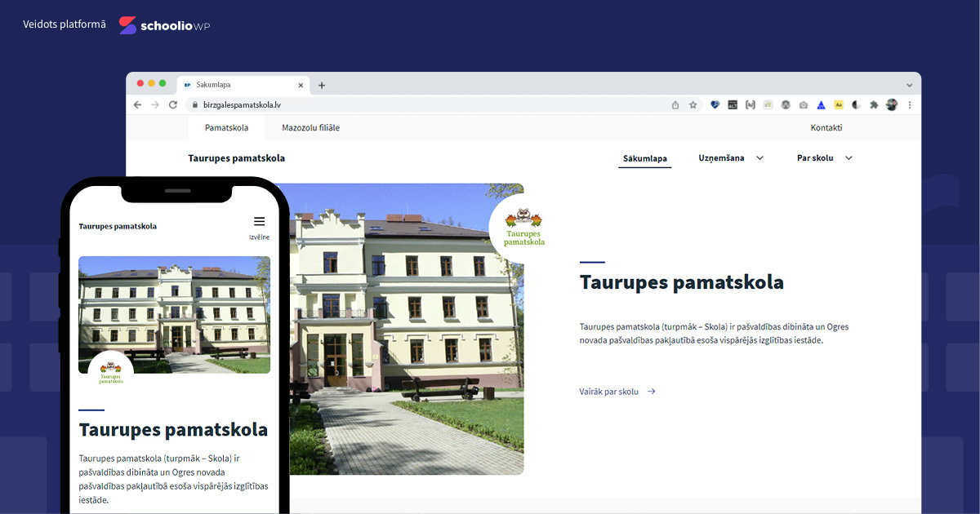Viewport: 980px width, 514px height.
Task: Click the lock icon in the address bar
Action: (x=194, y=104)
